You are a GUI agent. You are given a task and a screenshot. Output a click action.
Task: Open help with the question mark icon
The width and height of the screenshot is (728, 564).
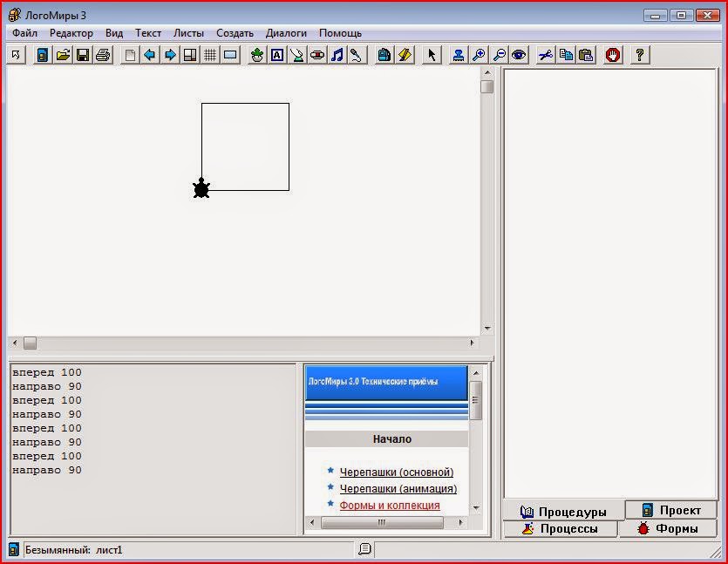tap(640, 55)
